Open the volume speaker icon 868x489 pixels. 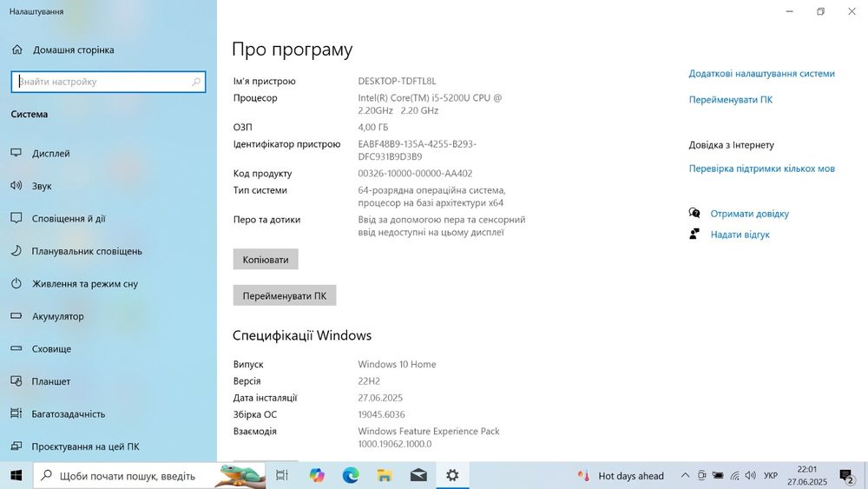[x=751, y=476]
